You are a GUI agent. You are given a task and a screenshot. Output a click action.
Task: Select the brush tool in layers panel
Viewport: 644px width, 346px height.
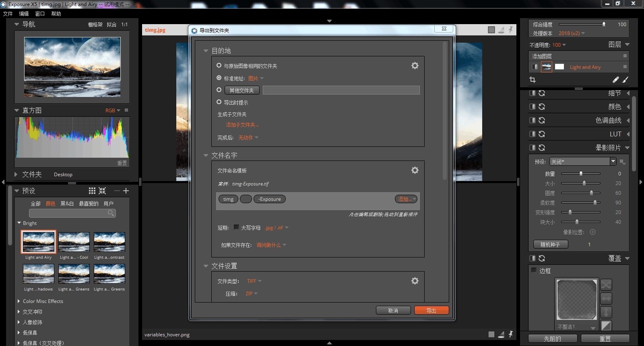click(x=625, y=80)
